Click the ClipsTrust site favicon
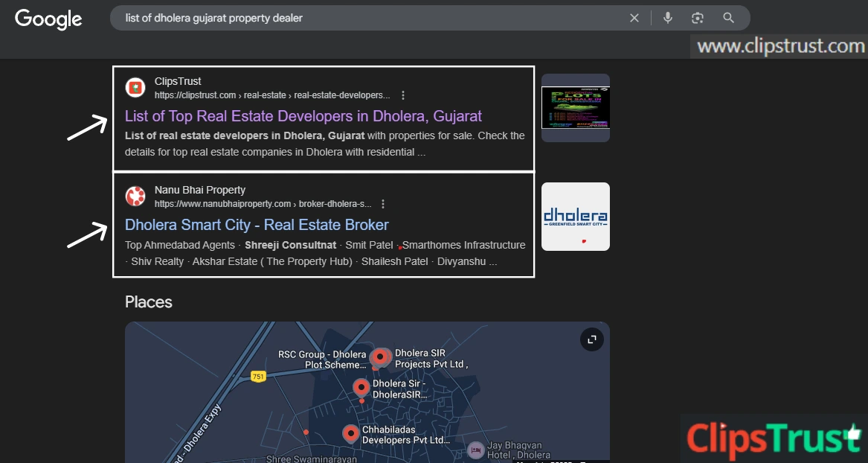Image resolution: width=868 pixels, height=463 pixels. point(135,88)
